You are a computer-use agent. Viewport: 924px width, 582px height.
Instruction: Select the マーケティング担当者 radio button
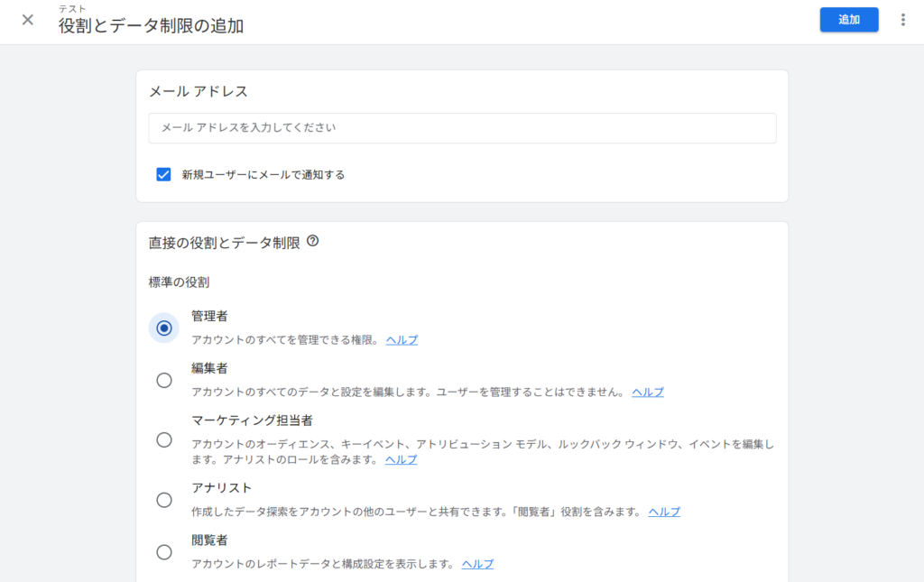[164, 440]
